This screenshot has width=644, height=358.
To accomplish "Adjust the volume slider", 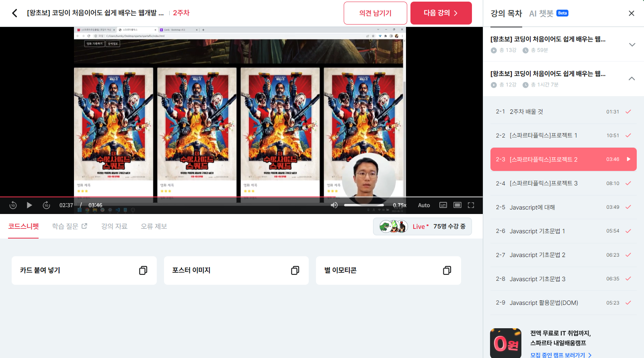I will tap(364, 205).
